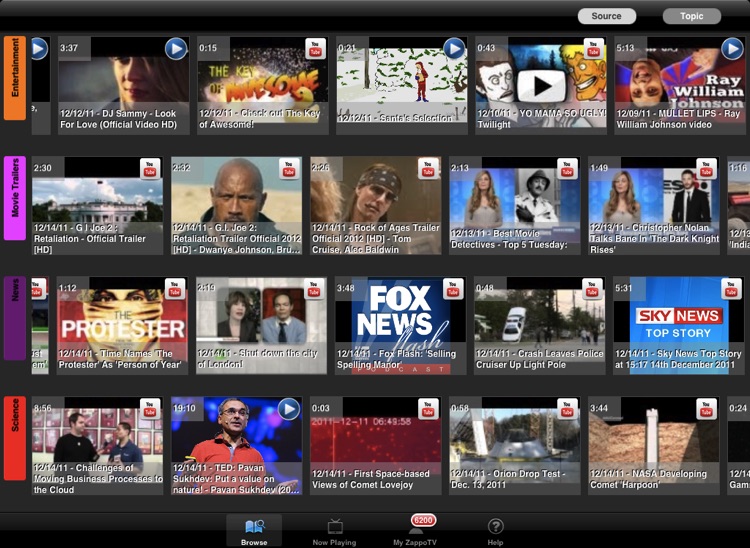Select the Entertainment category label

[x=15, y=77]
